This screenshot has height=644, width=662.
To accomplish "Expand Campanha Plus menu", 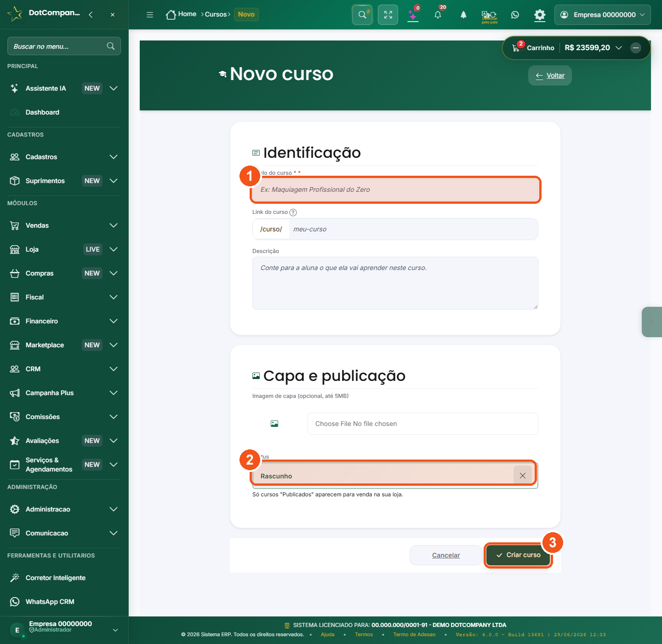I will (x=114, y=393).
